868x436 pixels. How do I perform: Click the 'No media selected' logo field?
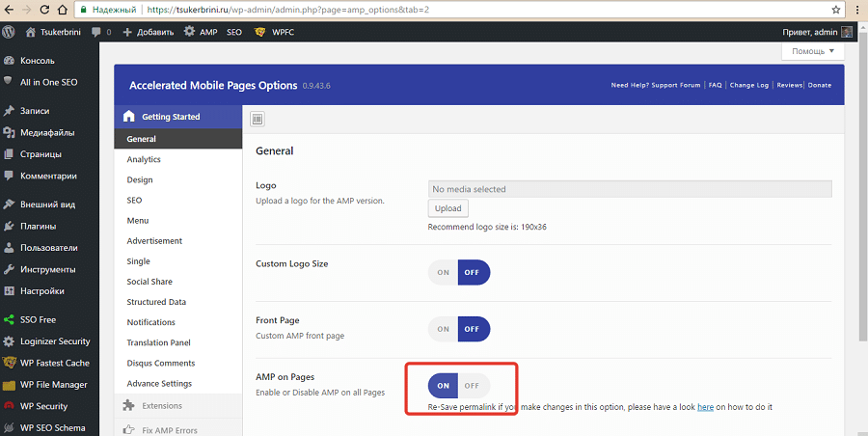(x=630, y=189)
